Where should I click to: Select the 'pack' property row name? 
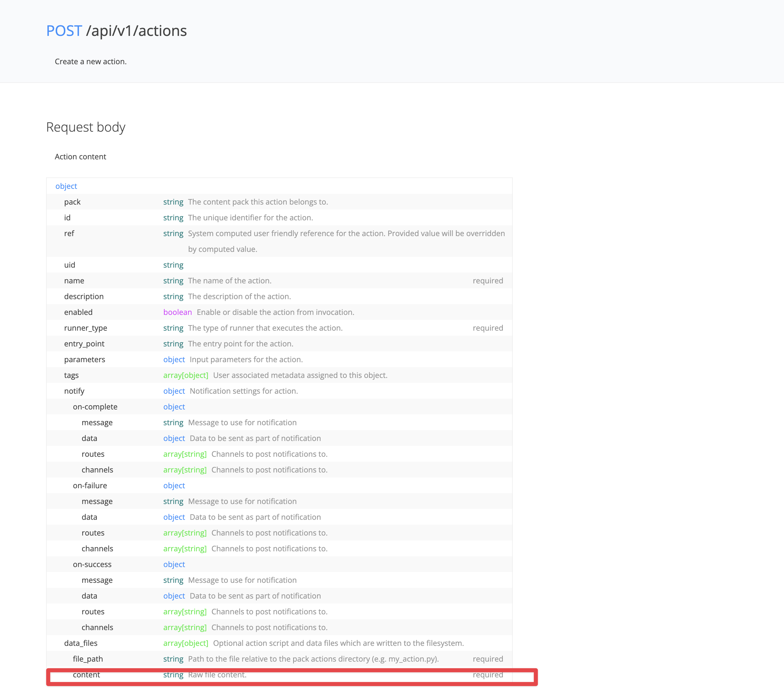(x=72, y=202)
